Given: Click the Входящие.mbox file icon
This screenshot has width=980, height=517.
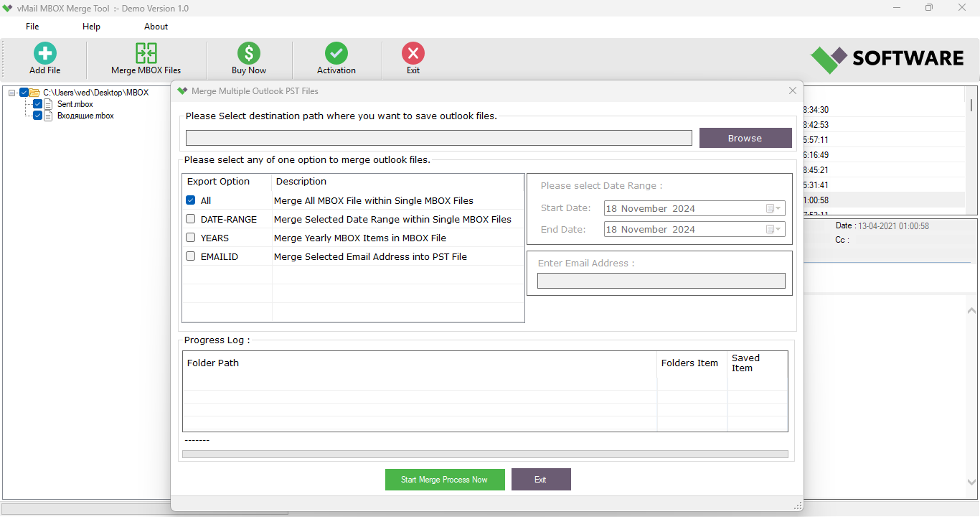Looking at the screenshot, I should click(x=49, y=116).
